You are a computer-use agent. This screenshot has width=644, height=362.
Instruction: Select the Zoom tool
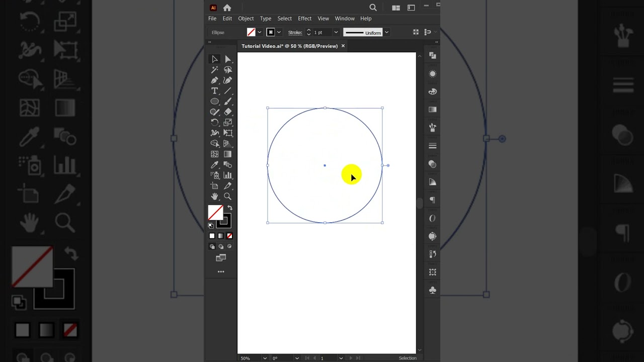pyautogui.click(x=228, y=197)
